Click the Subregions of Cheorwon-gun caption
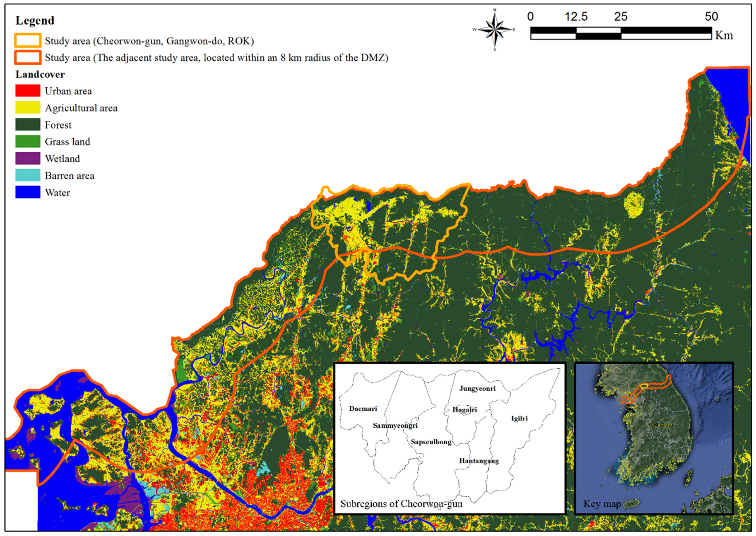Screen dimensions: 756x536 401,504
